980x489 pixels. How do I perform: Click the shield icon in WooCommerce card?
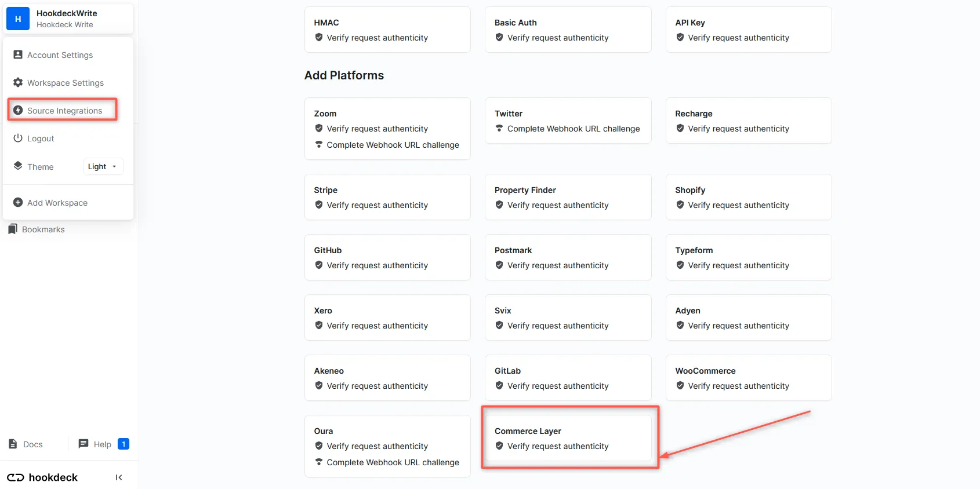tap(680, 385)
